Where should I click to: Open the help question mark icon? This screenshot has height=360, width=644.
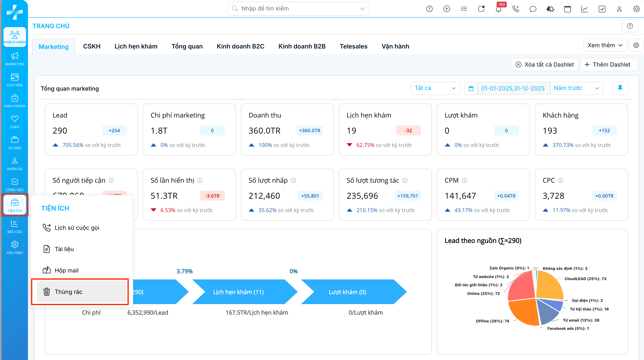(630, 26)
